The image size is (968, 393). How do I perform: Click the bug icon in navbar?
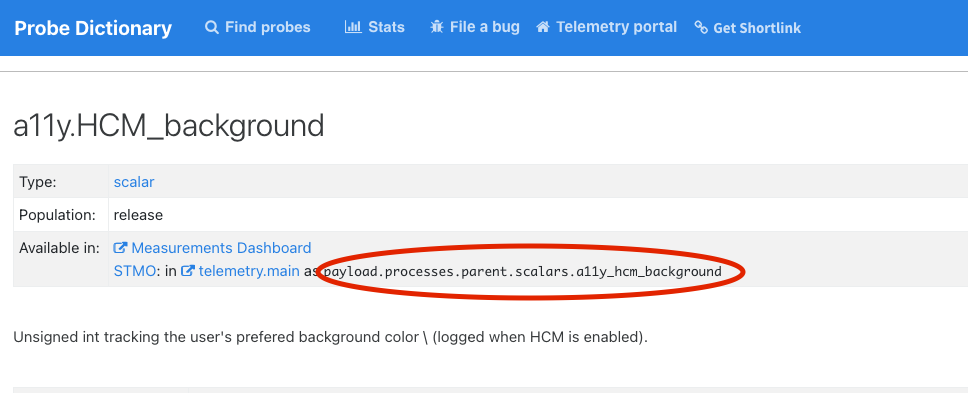tap(437, 27)
